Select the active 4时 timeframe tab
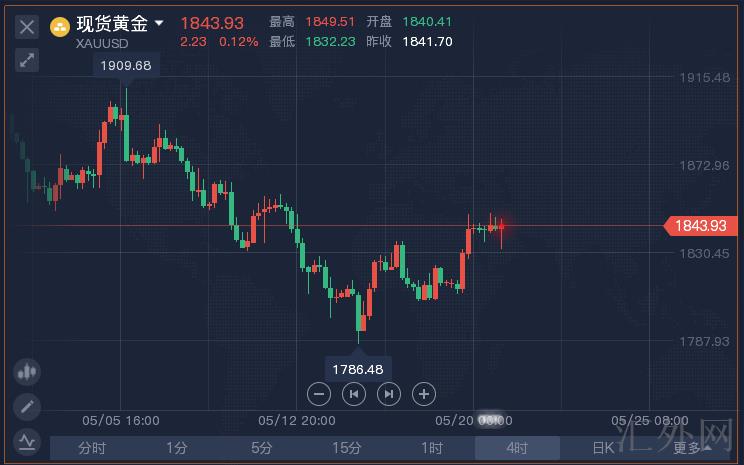 (x=517, y=448)
